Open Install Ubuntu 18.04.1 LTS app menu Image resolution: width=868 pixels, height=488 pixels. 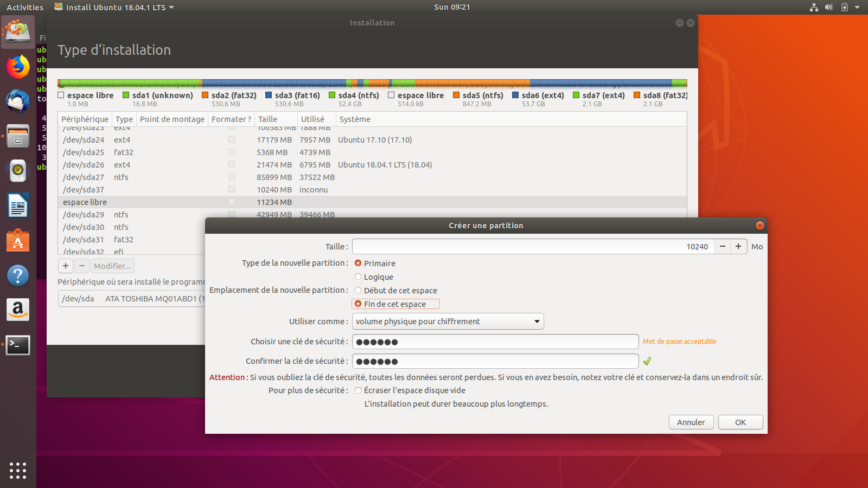pyautogui.click(x=115, y=8)
